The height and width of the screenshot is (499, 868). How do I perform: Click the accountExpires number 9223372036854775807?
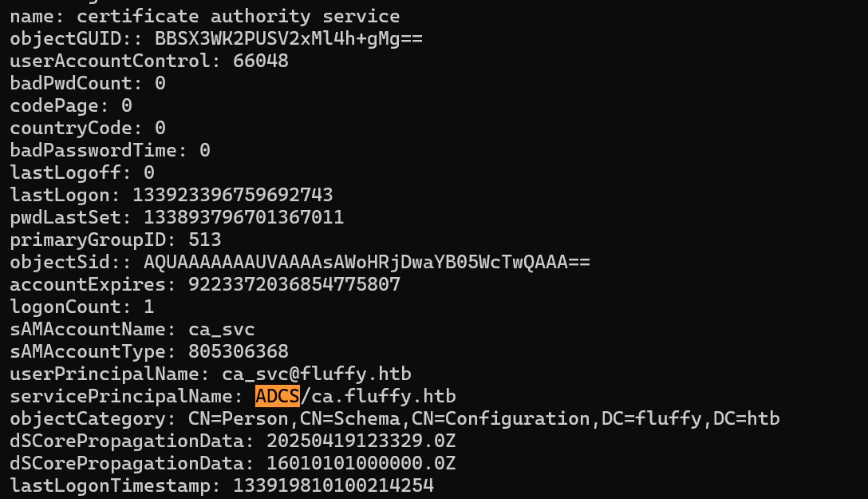(x=294, y=285)
